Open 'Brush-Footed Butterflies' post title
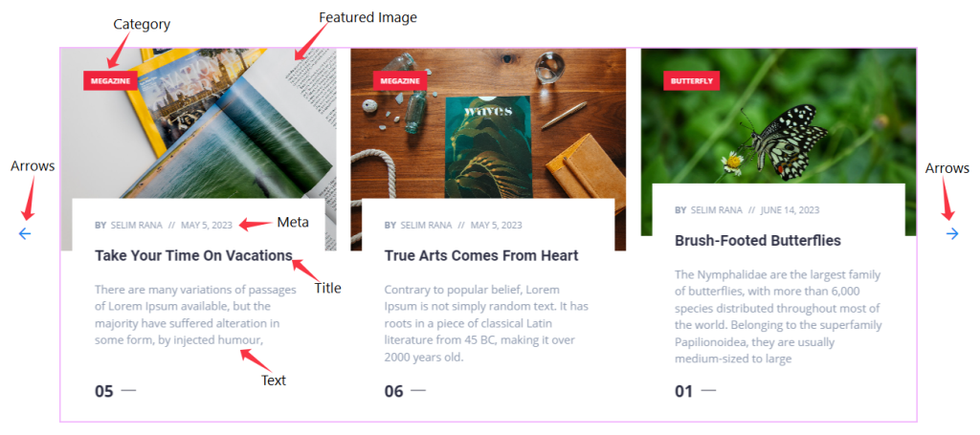Screen dimensions: 980x435 758,240
